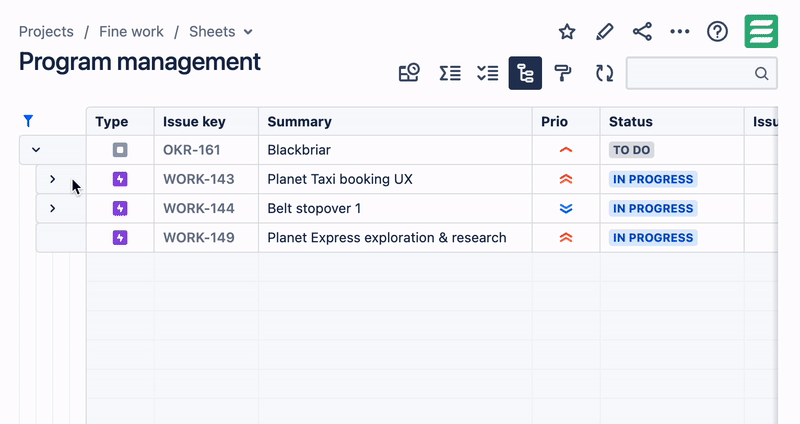Open the format paint roller icon

click(x=563, y=73)
